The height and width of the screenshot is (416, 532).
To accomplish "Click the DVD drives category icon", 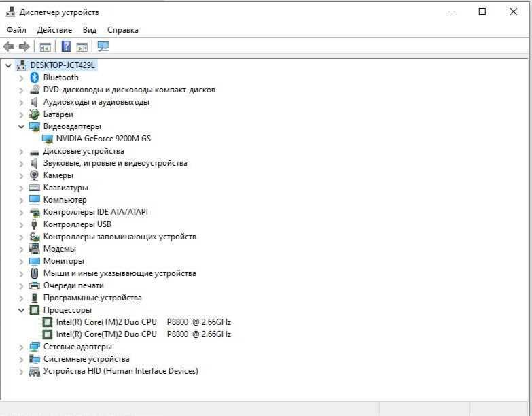I will pyautogui.click(x=34, y=90).
